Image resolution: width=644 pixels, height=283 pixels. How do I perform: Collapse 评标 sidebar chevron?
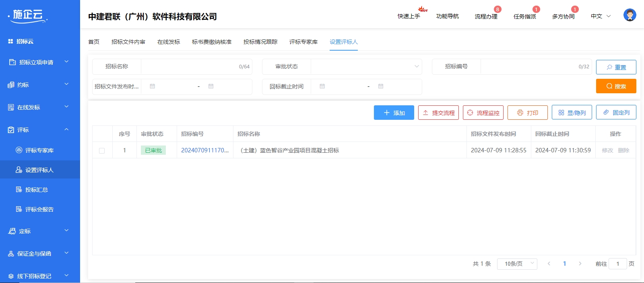click(x=67, y=129)
